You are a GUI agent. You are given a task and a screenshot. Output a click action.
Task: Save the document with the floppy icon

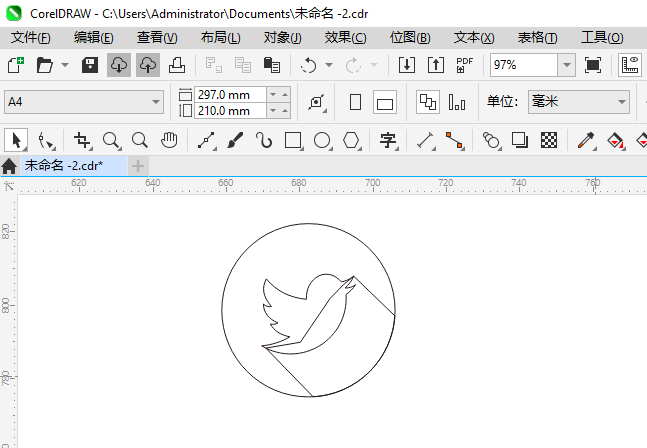tap(90, 65)
